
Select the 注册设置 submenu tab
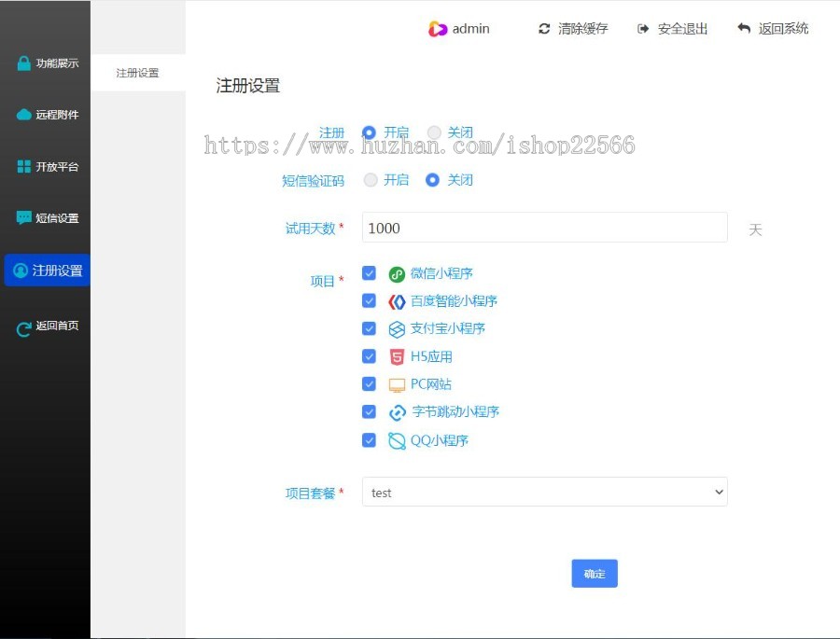pos(138,73)
